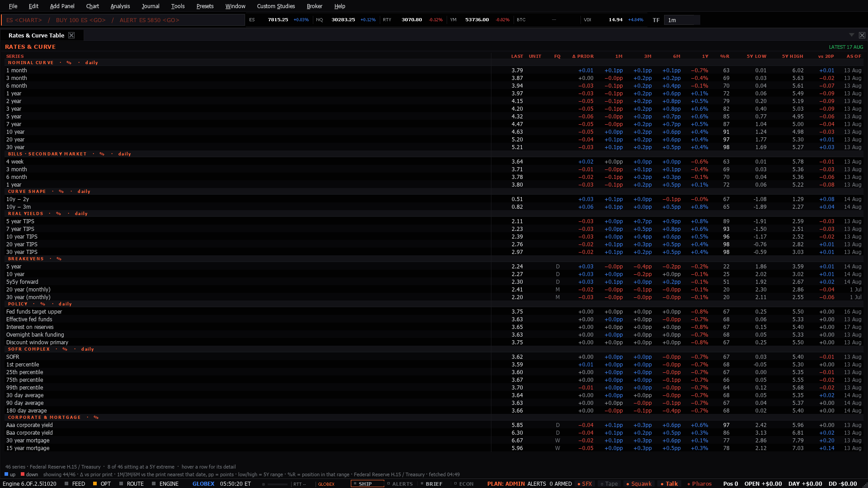Click the RTY quote ticker

413,20
